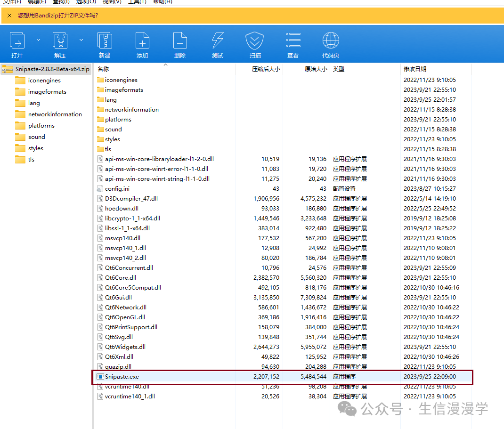Select networkinformation folder in left tree
Screen dimensions: 504x429
tap(55, 114)
